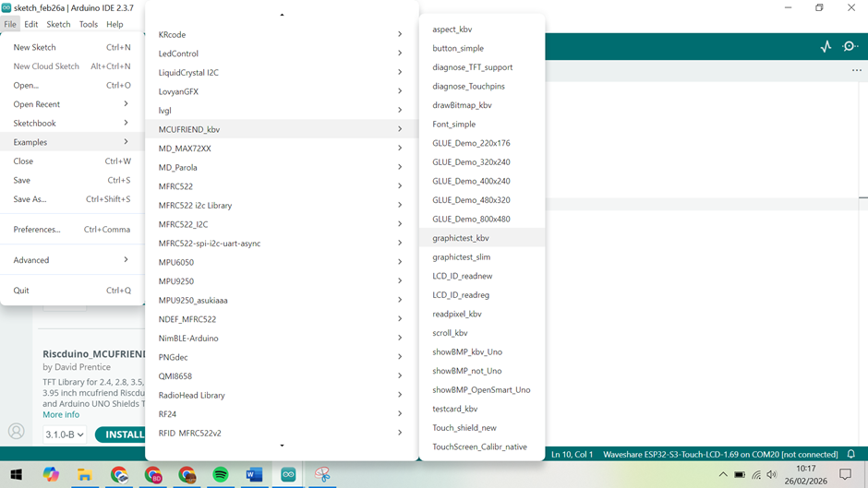Open the library version 3.1.0-B dropdown
Image resolution: width=868 pixels, height=488 pixels.
click(x=66, y=434)
